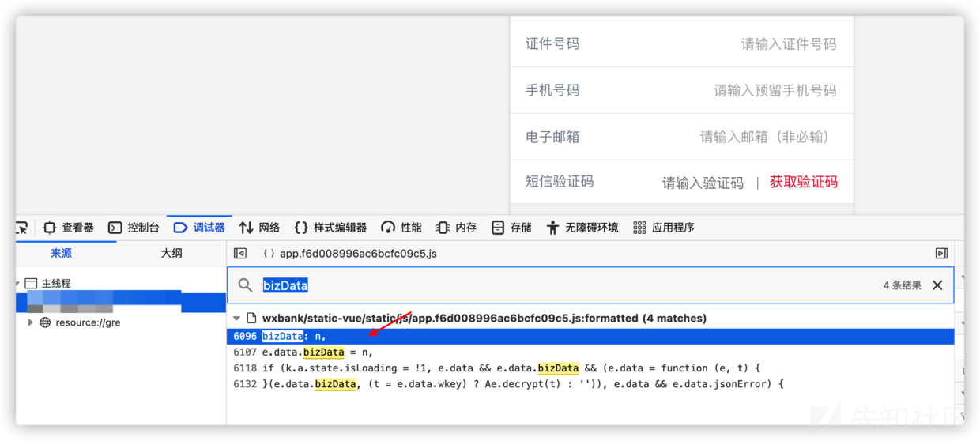Viewport: 980px width, 441px height.
Task: Click the app.f6d008996ac6bcfc09c5.js file tab
Action: (x=349, y=254)
